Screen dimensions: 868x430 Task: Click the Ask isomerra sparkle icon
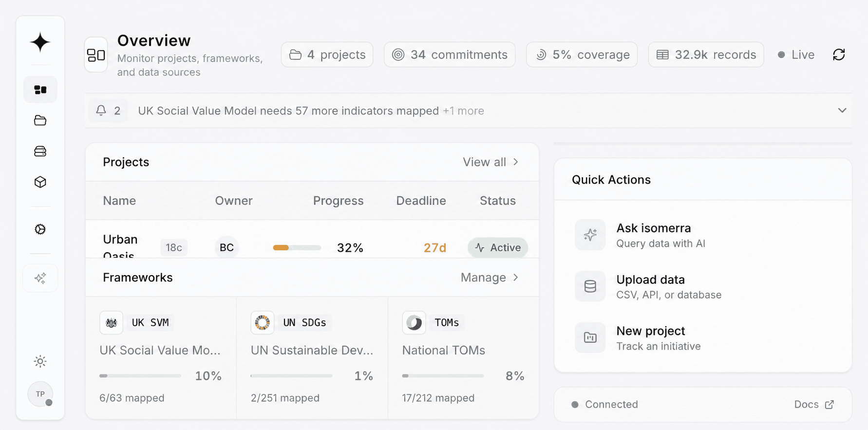click(x=590, y=235)
